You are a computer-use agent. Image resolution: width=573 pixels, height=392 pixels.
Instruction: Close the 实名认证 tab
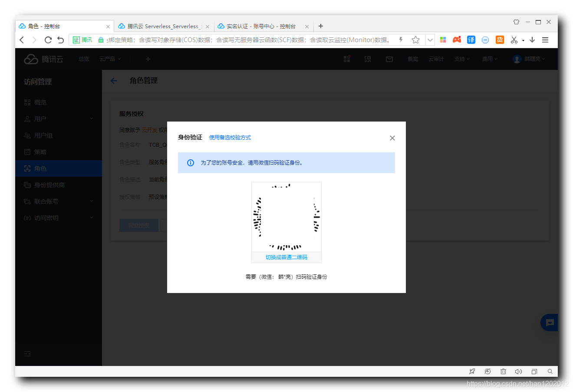click(x=307, y=26)
